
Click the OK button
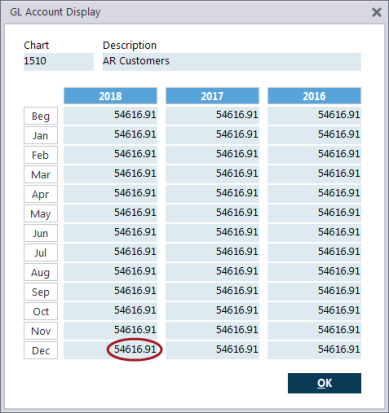324,383
